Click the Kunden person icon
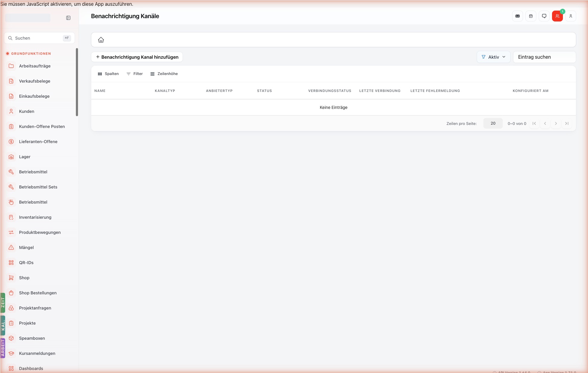This screenshot has height=373, width=588. point(11,111)
